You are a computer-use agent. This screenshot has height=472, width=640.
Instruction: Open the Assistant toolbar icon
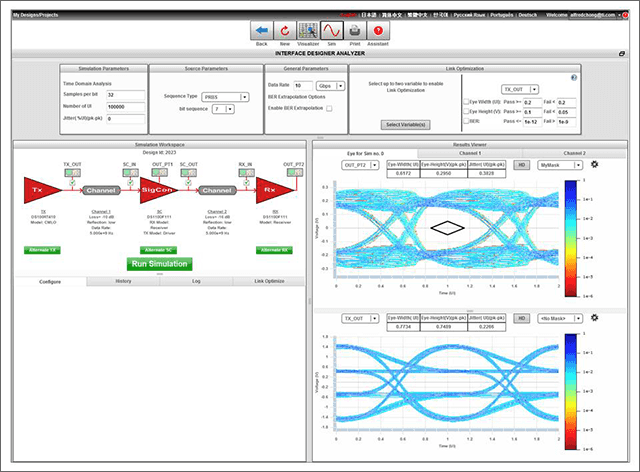tap(378, 31)
